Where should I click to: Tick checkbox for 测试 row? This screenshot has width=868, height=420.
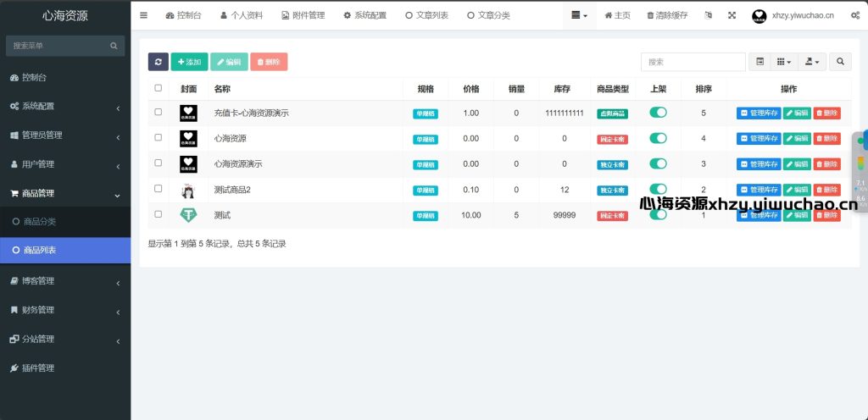point(159,214)
